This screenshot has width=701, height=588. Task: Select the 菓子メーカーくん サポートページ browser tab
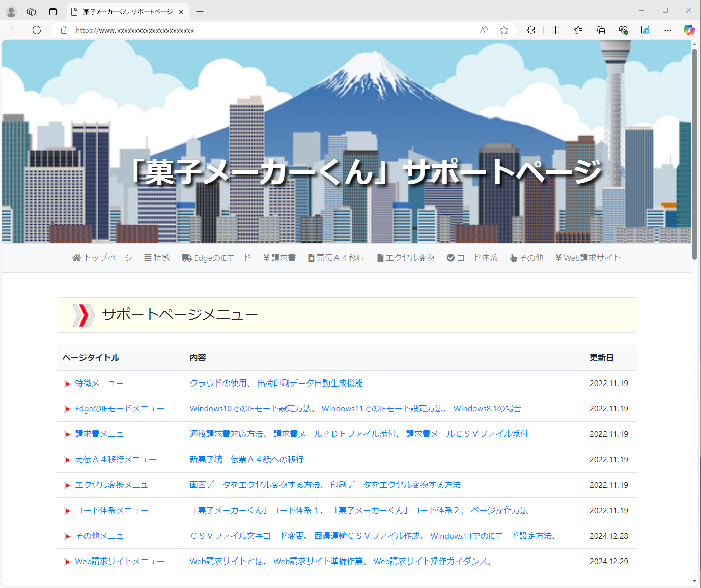127,12
